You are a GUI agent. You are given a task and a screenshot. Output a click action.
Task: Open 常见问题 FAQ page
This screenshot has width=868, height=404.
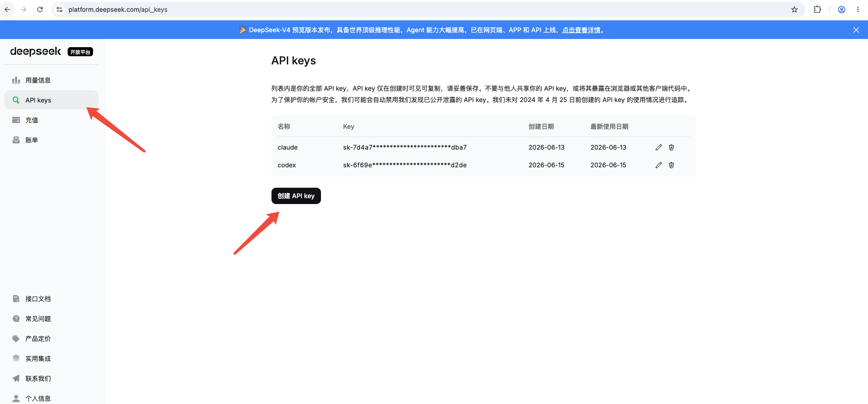pyautogui.click(x=51, y=319)
